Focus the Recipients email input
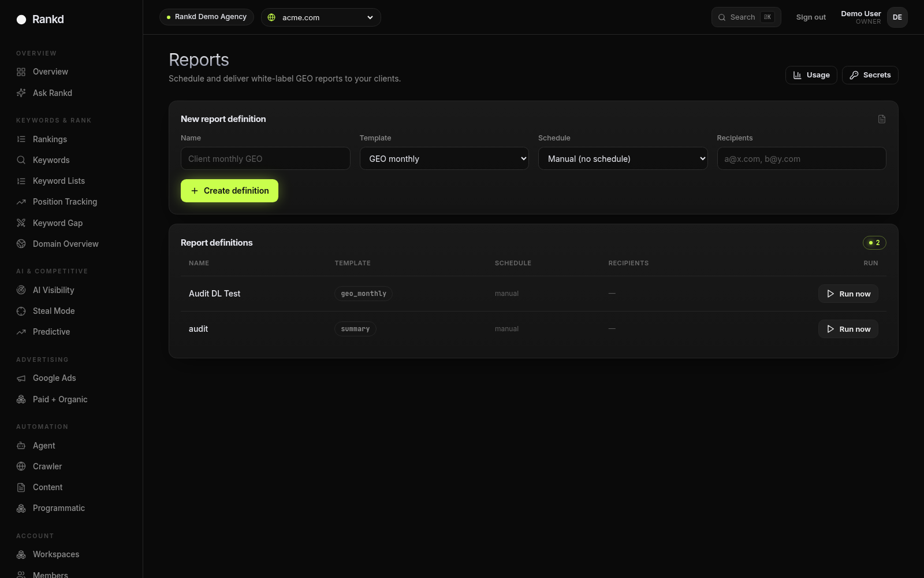 click(x=802, y=158)
